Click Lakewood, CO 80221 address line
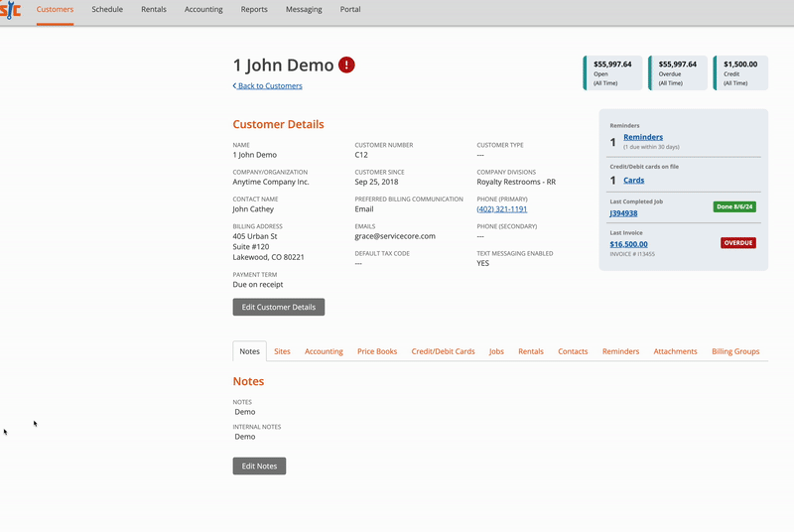This screenshot has height=532, width=794. (268, 257)
